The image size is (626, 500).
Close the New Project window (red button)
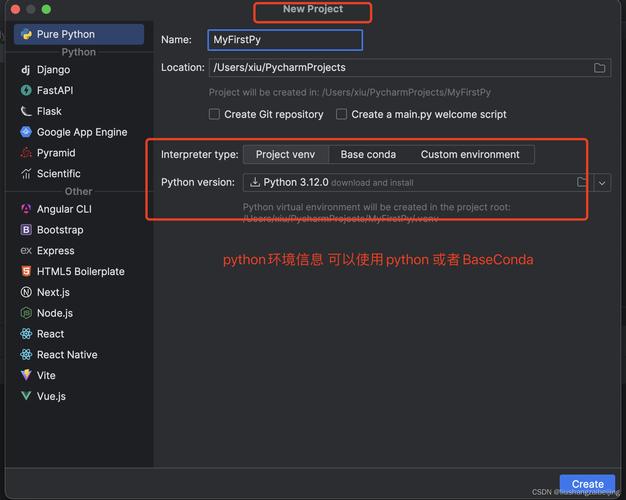pos(15,9)
